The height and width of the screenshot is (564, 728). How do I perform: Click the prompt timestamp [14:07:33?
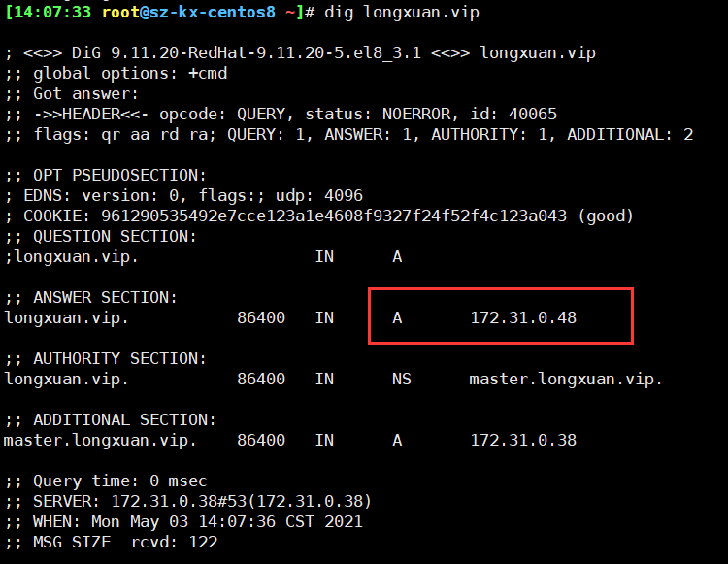click(x=48, y=12)
